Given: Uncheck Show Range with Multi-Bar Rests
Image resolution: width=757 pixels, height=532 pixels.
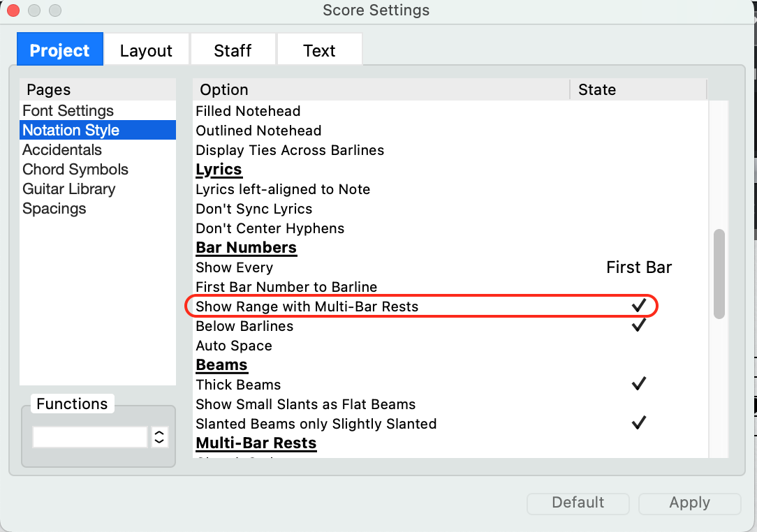Looking at the screenshot, I should pyautogui.click(x=638, y=306).
